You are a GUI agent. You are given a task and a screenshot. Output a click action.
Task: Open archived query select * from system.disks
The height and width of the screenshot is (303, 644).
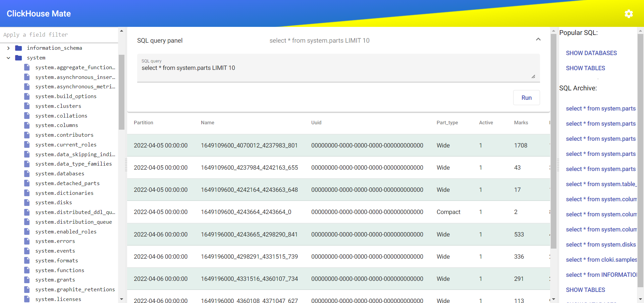click(x=601, y=245)
